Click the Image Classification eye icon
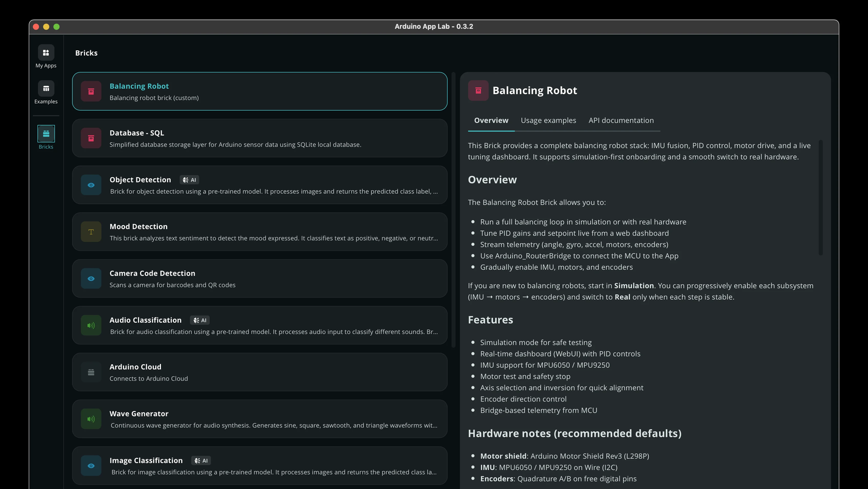The width and height of the screenshot is (868, 489). click(91, 466)
